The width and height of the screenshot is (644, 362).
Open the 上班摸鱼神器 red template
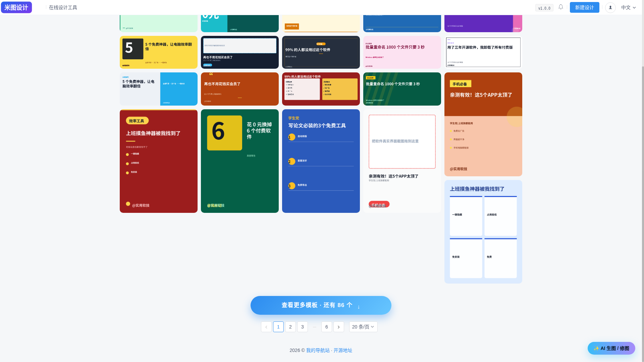tap(159, 161)
